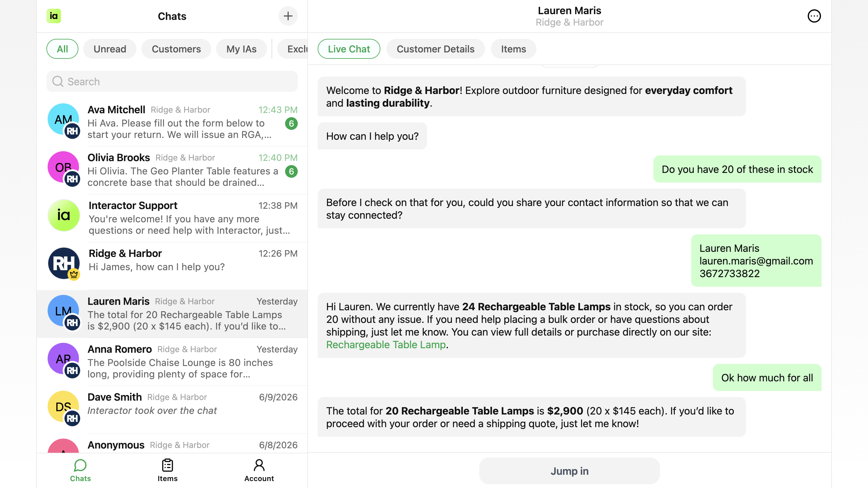The height and width of the screenshot is (488, 868).
Task: Open the more options ellipsis menu
Action: pos(814,16)
